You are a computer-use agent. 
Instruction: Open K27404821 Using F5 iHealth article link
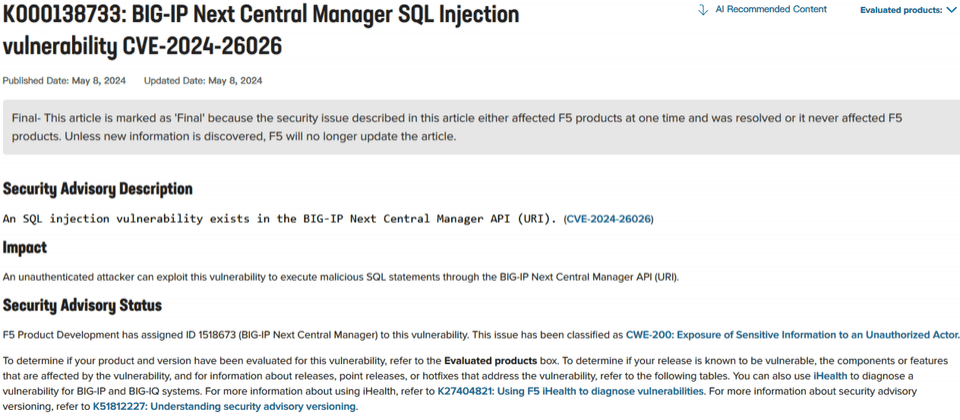pyautogui.click(x=571, y=391)
